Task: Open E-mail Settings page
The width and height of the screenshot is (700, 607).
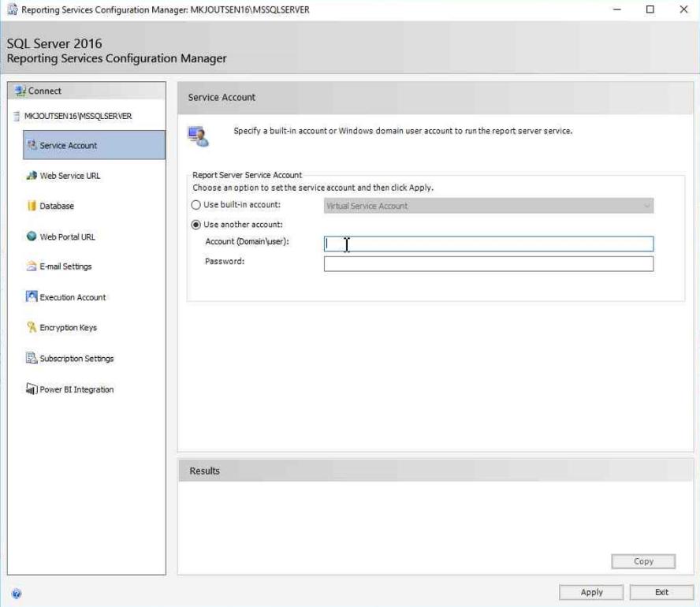Action: 65,266
